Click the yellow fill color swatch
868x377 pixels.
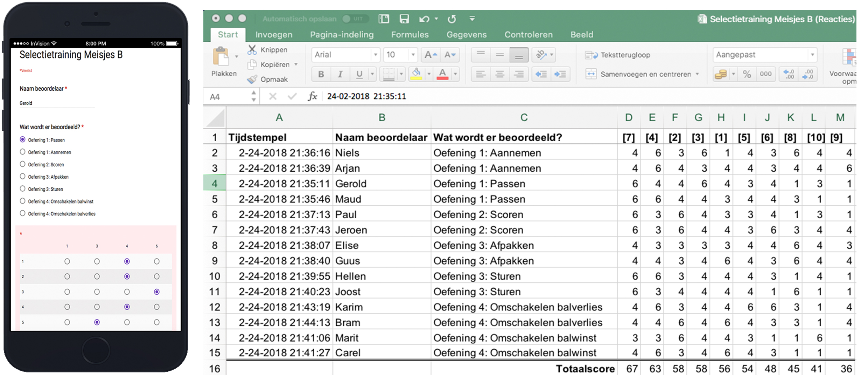(x=416, y=74)
